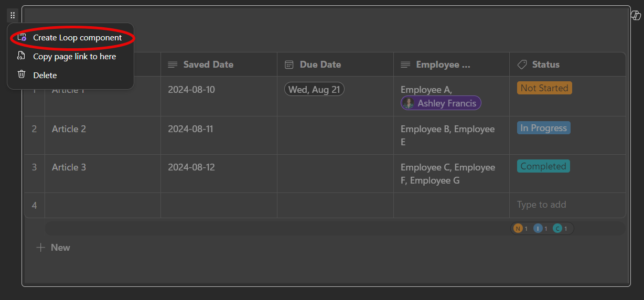Choose Copy page link to here
Image resolution: width=644 pixels, height=300 pixels.
pyautogui.click(x=70, y=56)
